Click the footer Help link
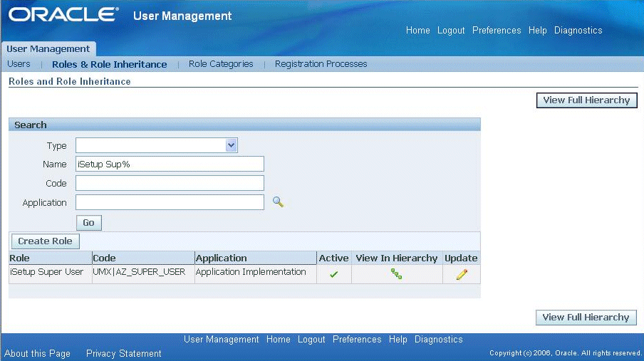Image resolution: width=644 pixels, height=361 pixels. pos(398,340)
